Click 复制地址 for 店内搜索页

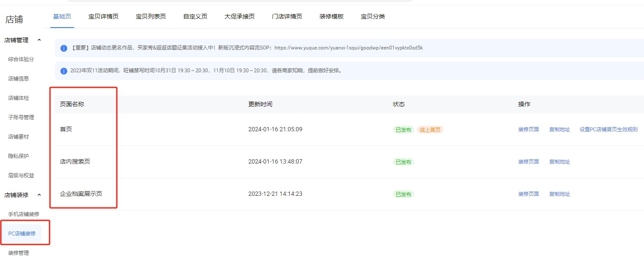560,162
